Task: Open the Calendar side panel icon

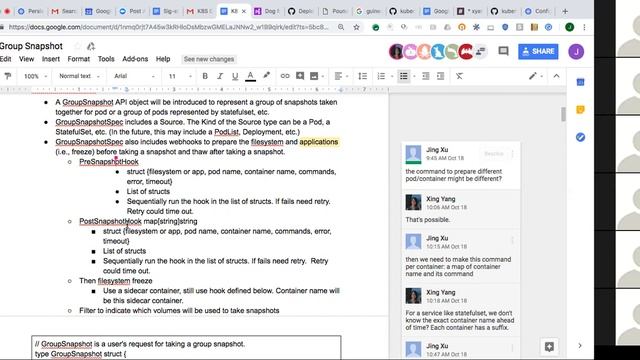Action: coord(580,82)
